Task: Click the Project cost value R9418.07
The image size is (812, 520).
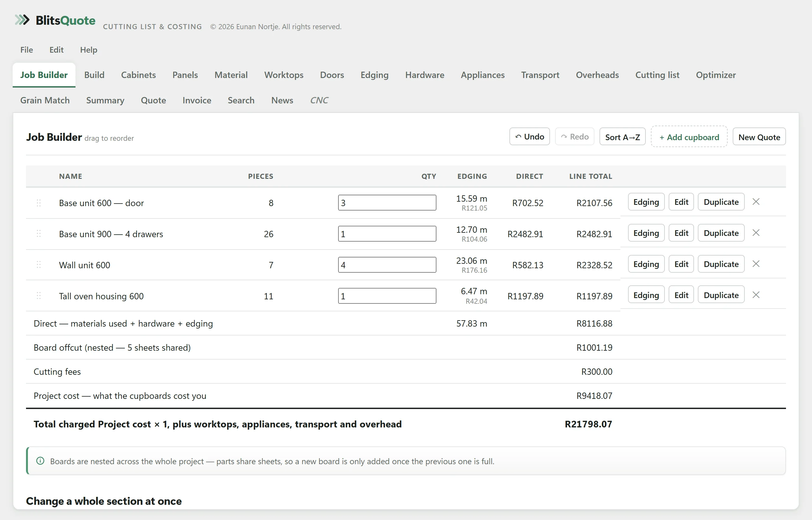Action: pos(594,396)
